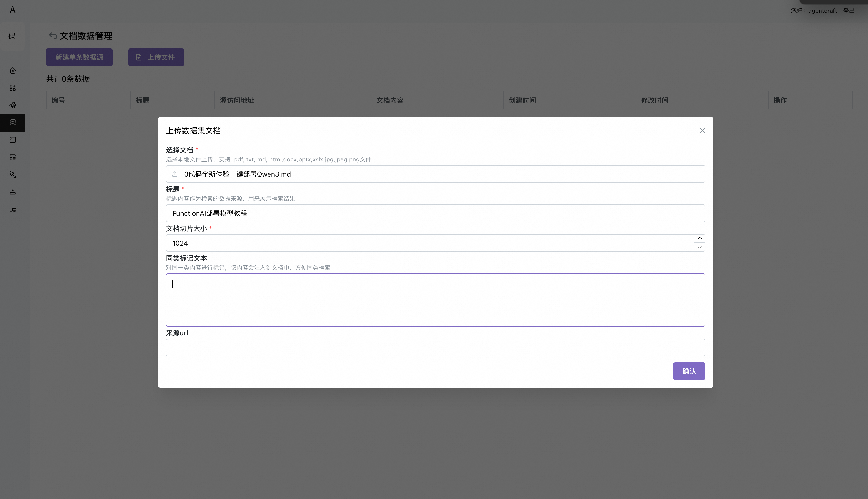Click the 登出 link
This screenshot has width=868, height=499.
[849, 11]
